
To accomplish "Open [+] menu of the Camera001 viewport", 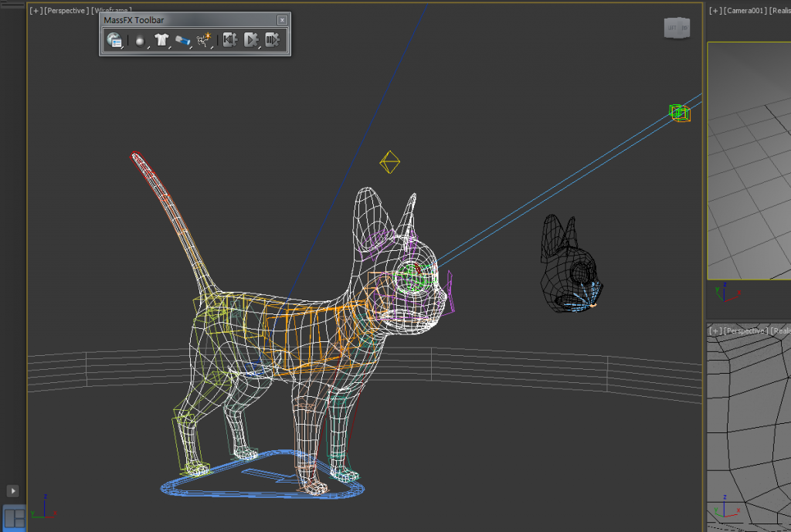I will click(715, 11).
